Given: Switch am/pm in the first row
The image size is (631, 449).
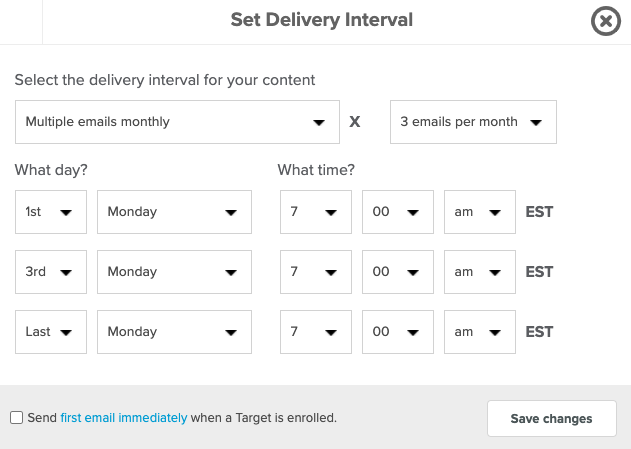Looking at the screenshot, I should (480, 212).
